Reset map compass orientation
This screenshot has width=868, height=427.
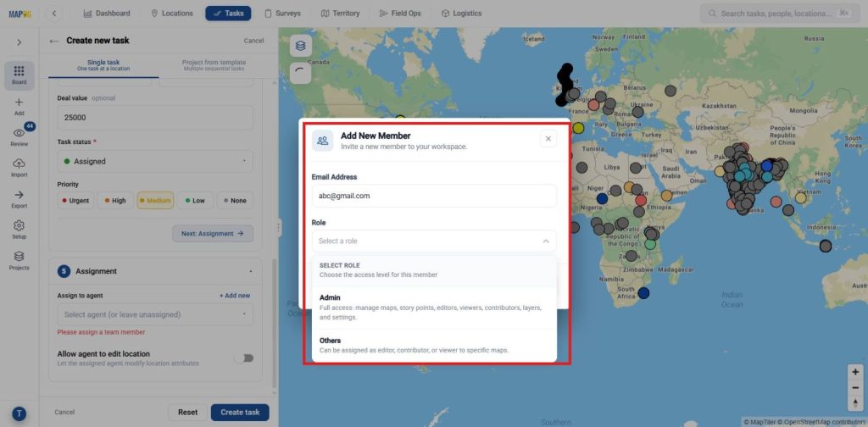point(856,402)
